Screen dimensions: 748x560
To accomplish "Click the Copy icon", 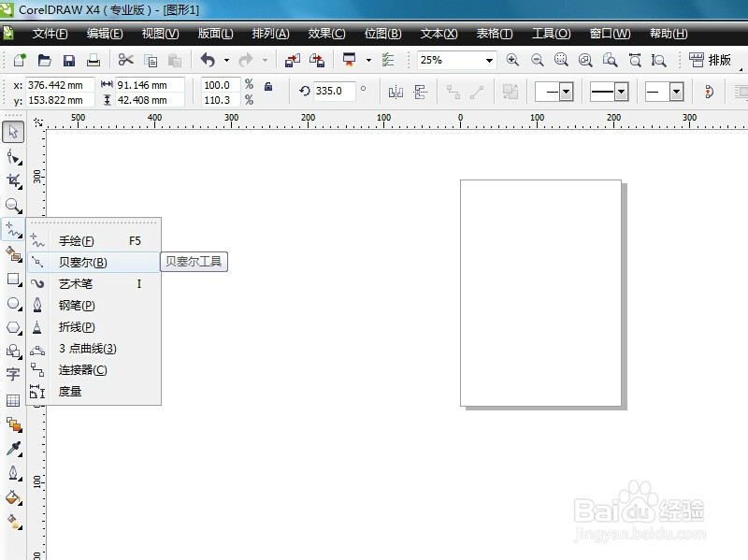I will [151, 60].
